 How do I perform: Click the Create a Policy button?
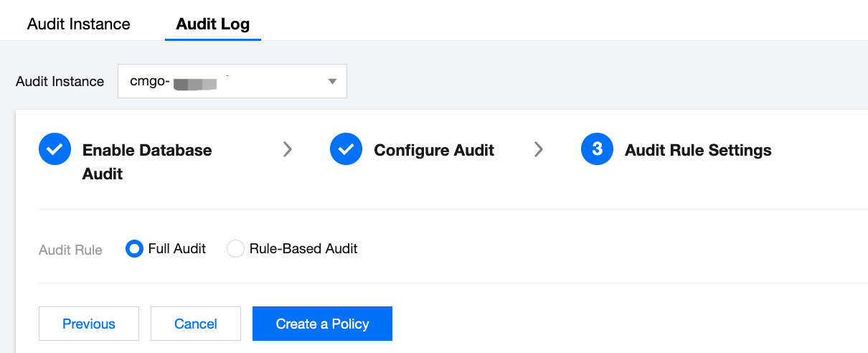click(322, 324)
